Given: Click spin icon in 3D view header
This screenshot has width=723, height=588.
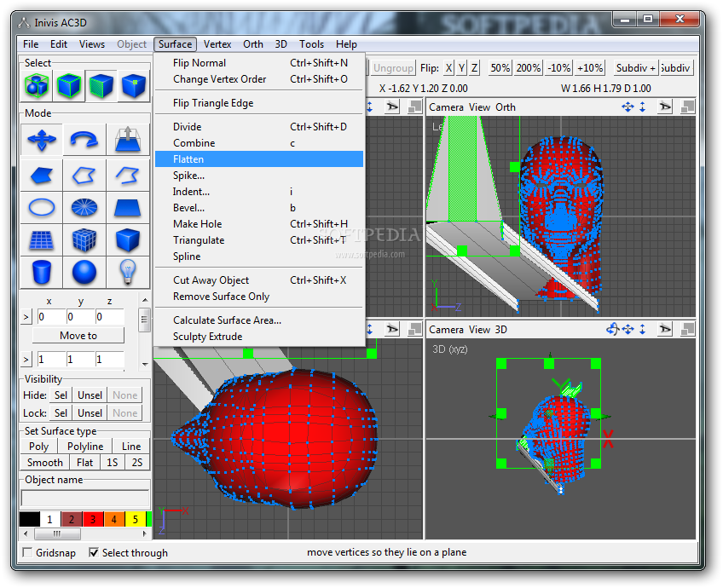Looking at the screenshot, I should [x=612, y=329].
